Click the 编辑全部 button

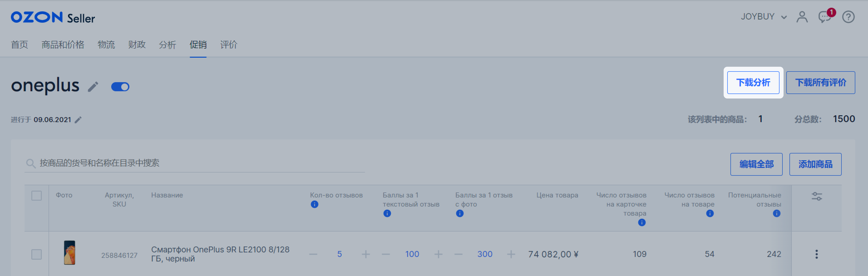point(756,164)
